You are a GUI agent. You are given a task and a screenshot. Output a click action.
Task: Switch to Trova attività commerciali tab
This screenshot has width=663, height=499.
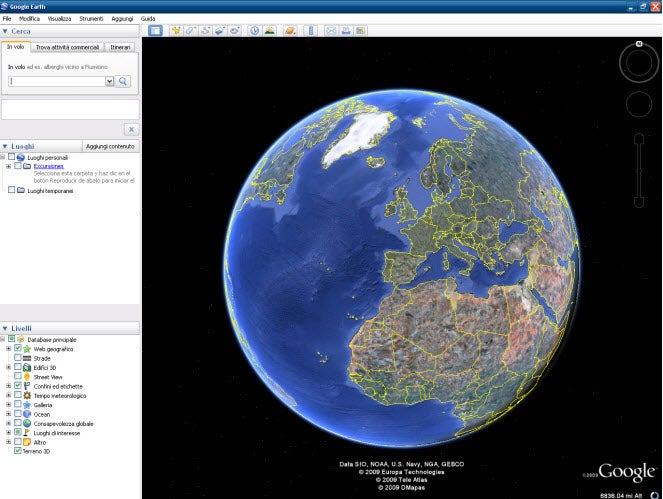click(67, 47)
